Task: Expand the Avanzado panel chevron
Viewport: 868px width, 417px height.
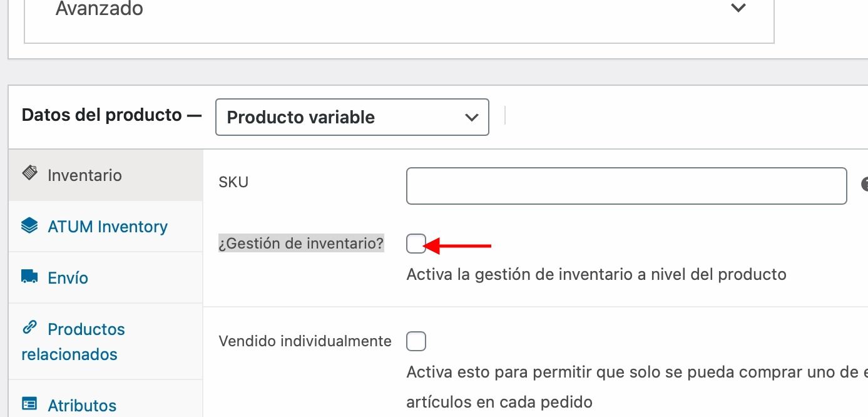Action: click(x=738, y=8)
